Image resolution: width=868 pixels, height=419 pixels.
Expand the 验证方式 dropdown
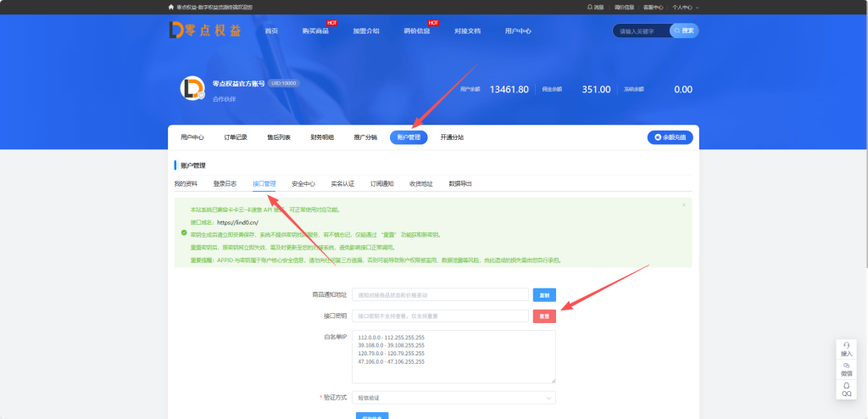click(453, 397)
